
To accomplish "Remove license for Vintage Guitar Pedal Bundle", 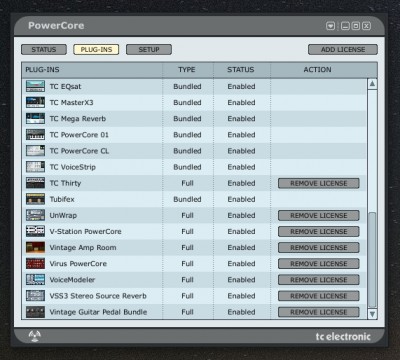I will click(319, 312).
